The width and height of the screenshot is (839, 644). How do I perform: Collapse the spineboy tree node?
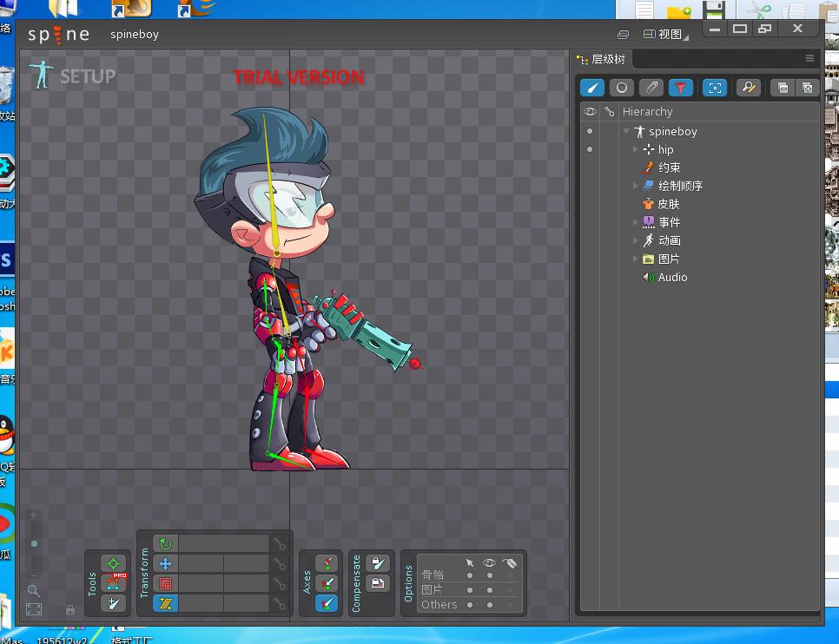(626, 130)
